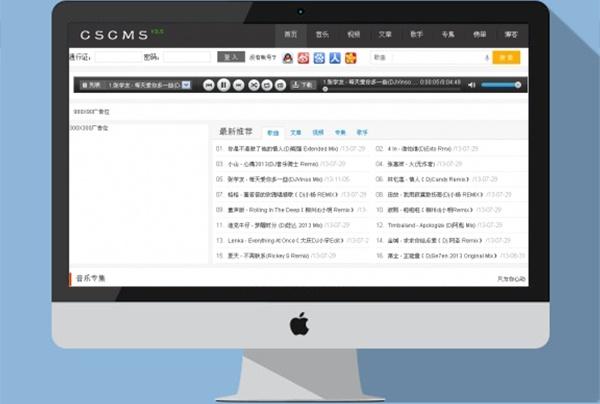Click the microphone icon in search box

tap(486, 58)
